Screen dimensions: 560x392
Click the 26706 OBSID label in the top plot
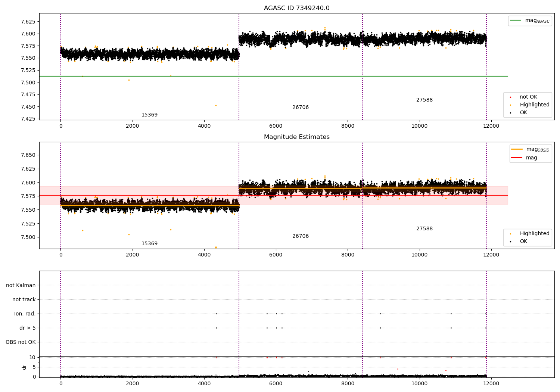(301, 108)
